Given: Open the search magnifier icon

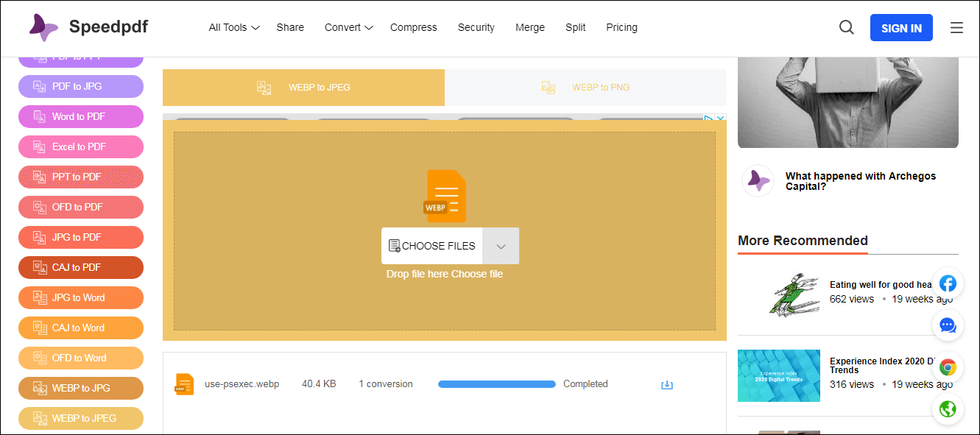Looking at the screenshot, I should 847,28.
